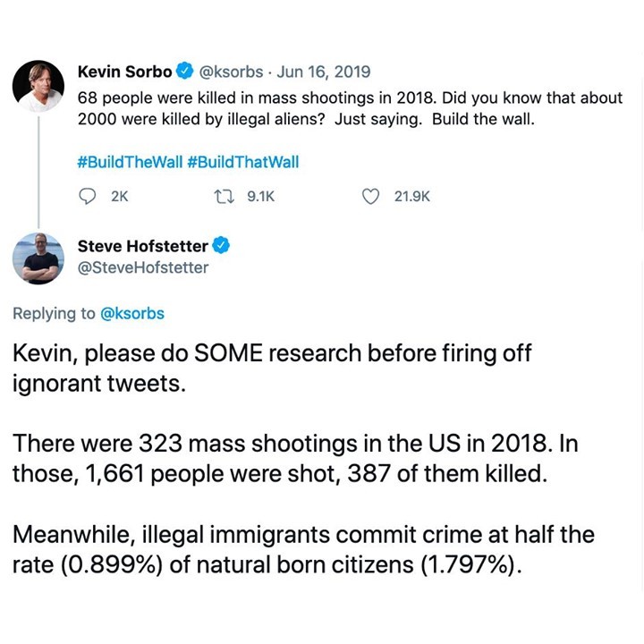
Task: Click the thread connector line between avatars
Action: [x=38, y=172]
